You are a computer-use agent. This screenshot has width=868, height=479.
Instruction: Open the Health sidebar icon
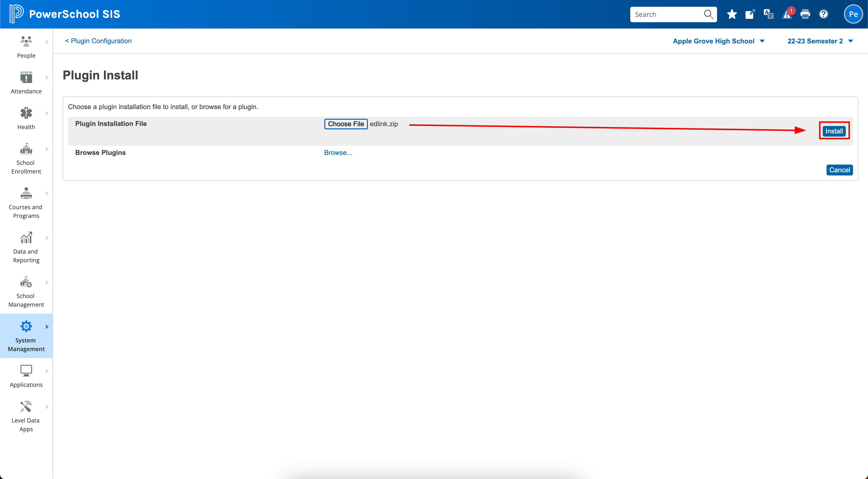click(x=26, y=113)
